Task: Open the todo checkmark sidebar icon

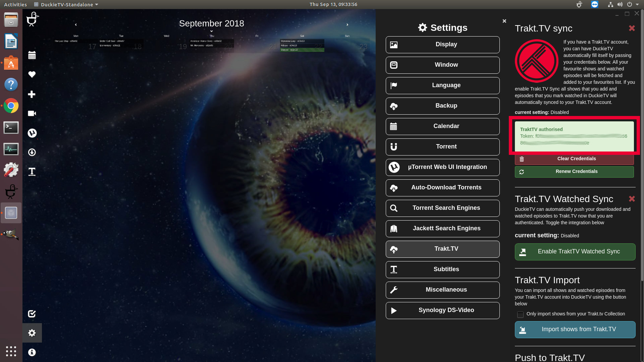Action: pyautogui.click(x=32, y=314)
